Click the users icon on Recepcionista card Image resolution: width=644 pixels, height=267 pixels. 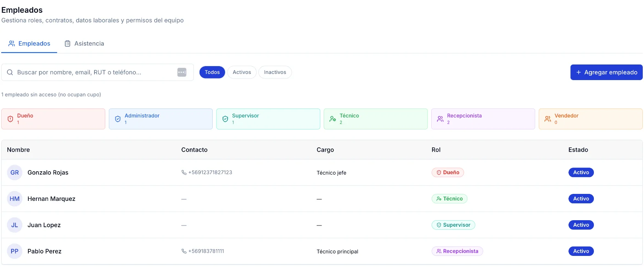440,119
